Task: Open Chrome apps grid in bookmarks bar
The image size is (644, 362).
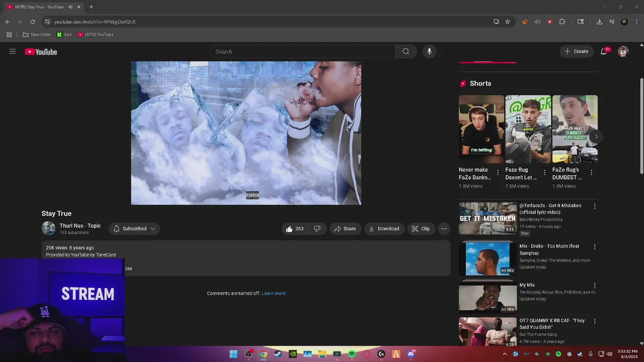Action: (x=9, y=35)
